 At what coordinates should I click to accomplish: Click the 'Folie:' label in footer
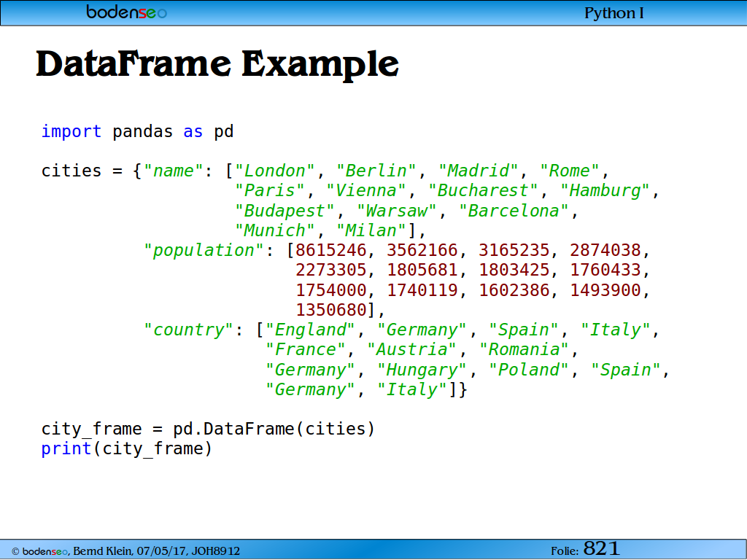tap(565, 551)
